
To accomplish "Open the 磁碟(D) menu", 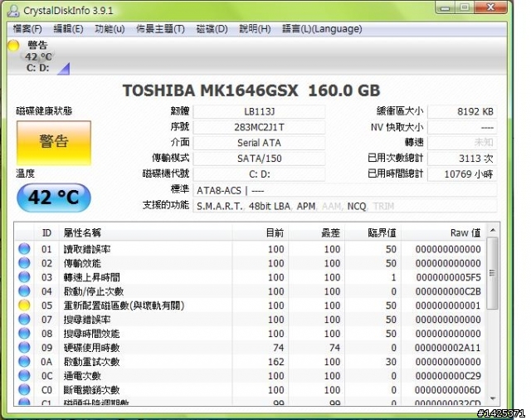I will (212, 29).
